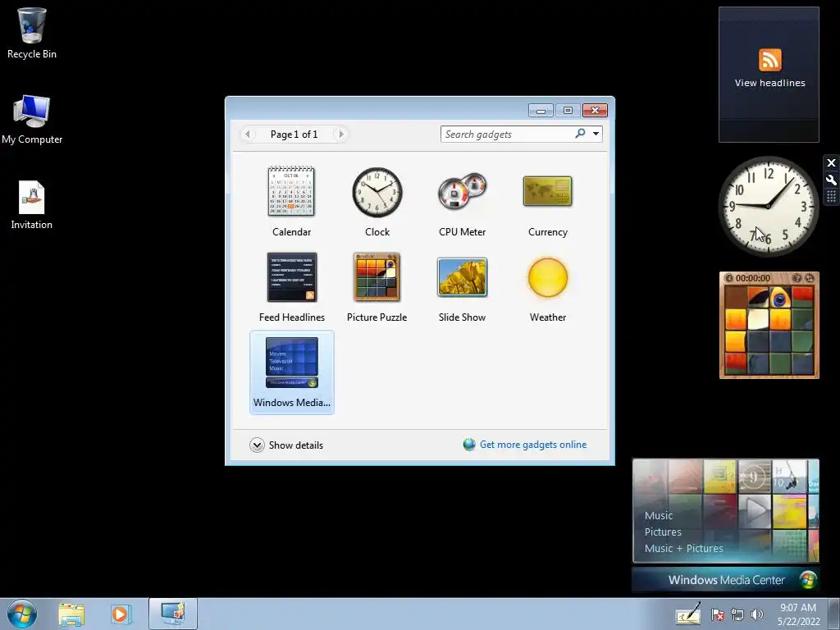Image resolution: width=840 pixels, height=630 pixels.
Task: Close the gadget gallery window
Action: click(595, 111)
